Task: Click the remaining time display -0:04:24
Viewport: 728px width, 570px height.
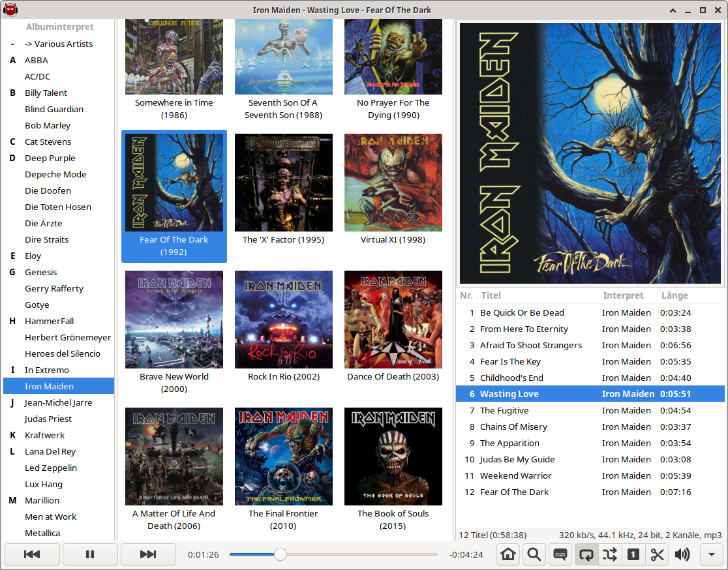Action: (466, 555)
